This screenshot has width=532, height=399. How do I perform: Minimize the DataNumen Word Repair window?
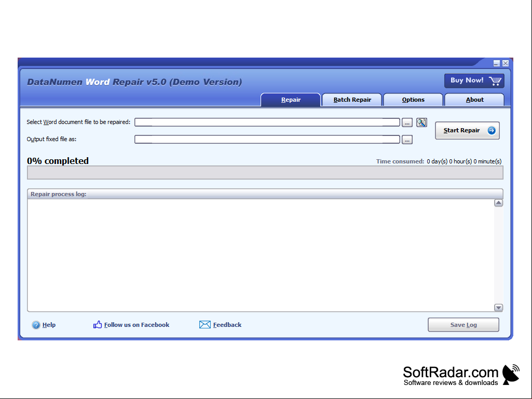click(x=496, y=63)
